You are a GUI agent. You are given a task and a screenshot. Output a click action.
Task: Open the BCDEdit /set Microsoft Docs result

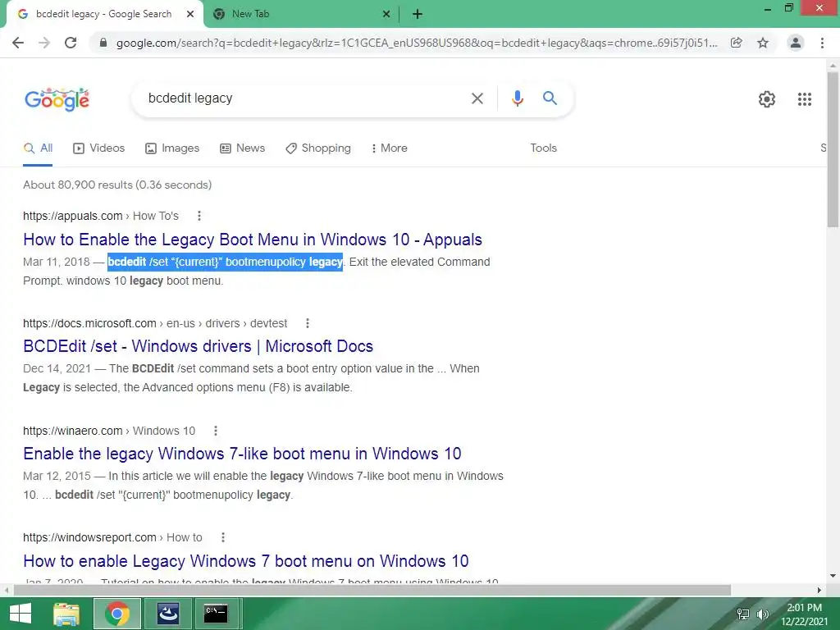[199, 346]
